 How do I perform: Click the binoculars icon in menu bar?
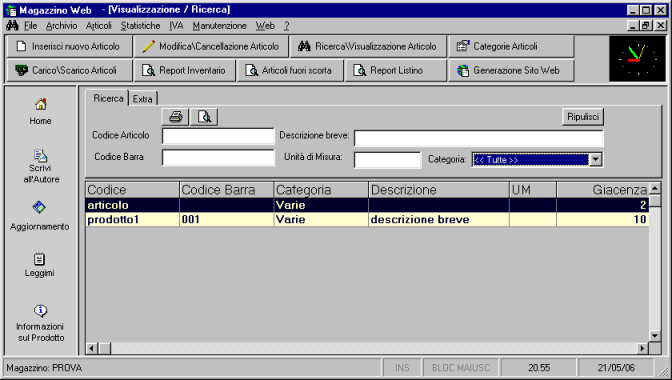12,26
